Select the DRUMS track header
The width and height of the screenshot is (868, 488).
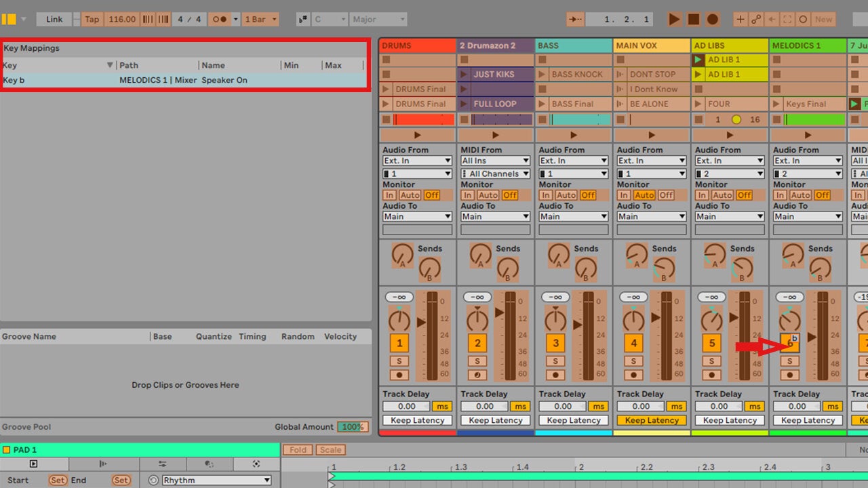tap(417, 45)
